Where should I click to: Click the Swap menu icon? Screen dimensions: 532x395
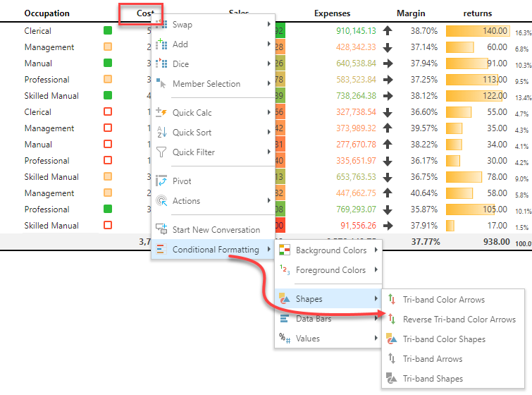pos(161,25)
